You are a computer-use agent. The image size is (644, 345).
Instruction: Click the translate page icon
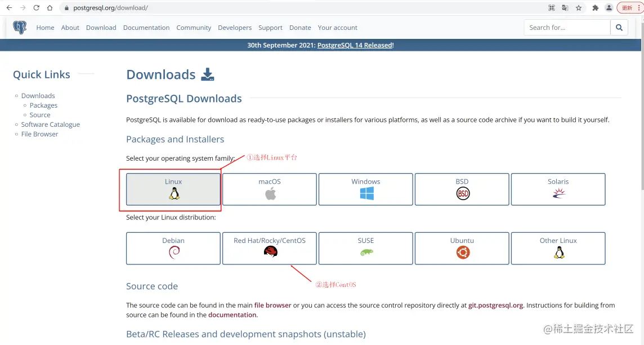tap(565, 8)
